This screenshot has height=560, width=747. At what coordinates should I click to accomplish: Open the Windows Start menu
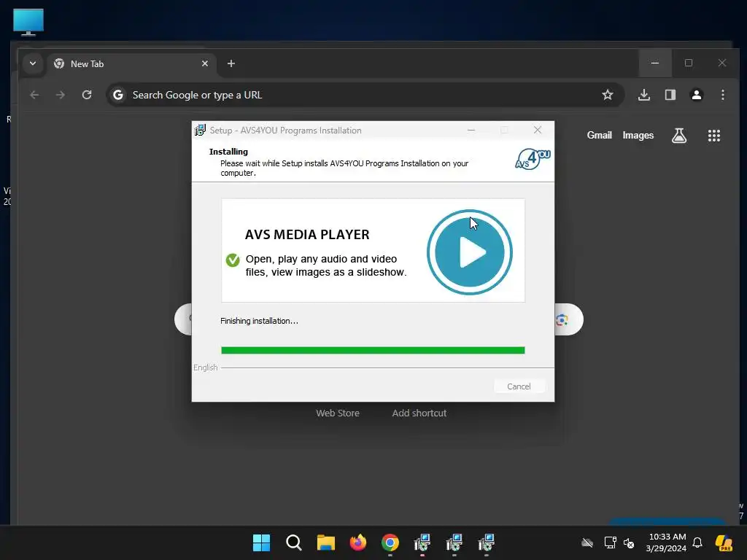[262, 542]
